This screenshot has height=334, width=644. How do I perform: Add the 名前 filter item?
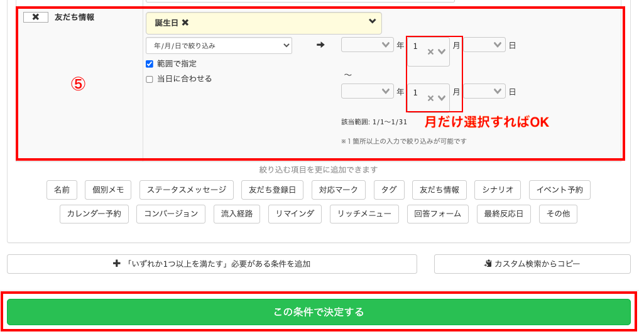[62, 190]
